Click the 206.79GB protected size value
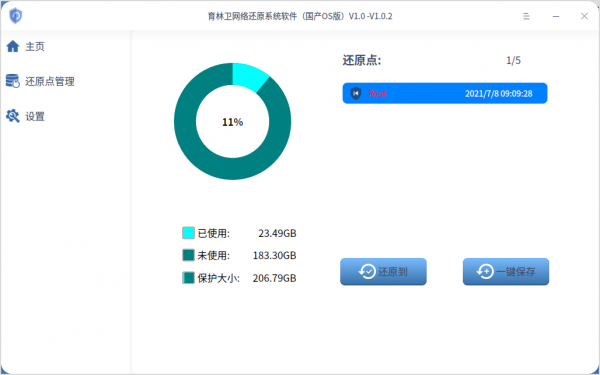This screenshot has width=600, height=375. [x=274, y=278]
